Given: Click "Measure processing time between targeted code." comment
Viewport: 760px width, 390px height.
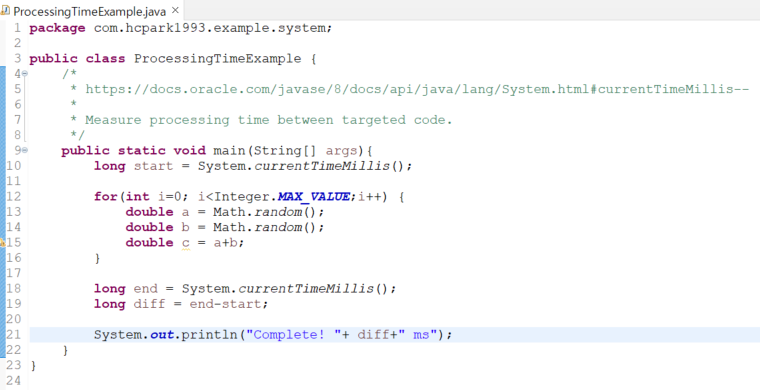Looking at the screenshot, I should click(269, 120).
